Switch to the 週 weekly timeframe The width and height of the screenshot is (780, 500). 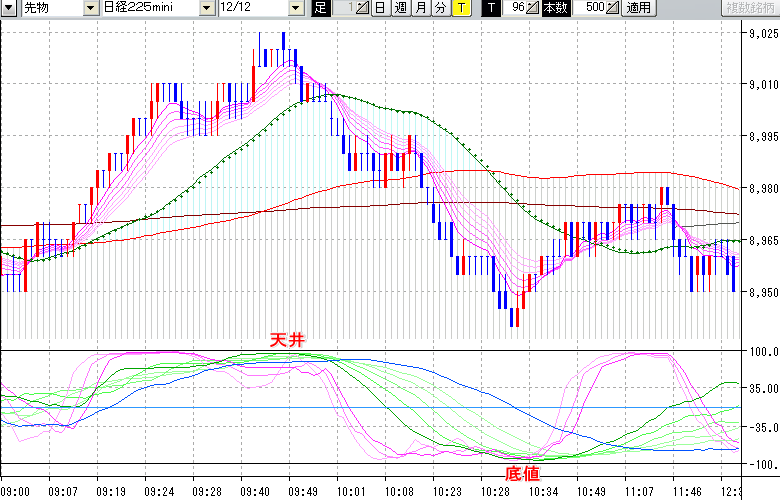click(x=400, y=8)
